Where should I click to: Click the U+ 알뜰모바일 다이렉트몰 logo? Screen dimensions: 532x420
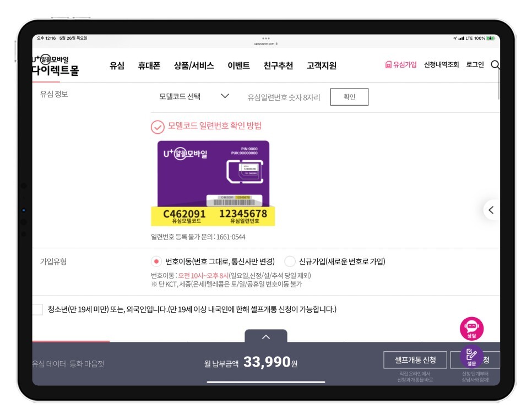point(56,65)
